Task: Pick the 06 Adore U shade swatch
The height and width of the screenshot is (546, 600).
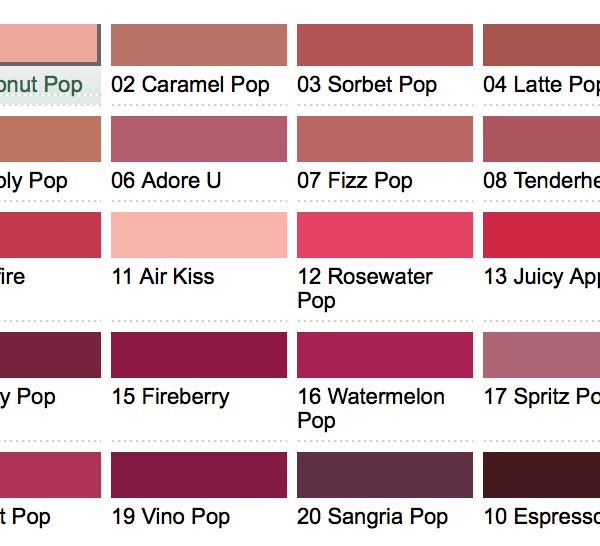Action: (199, 139)
